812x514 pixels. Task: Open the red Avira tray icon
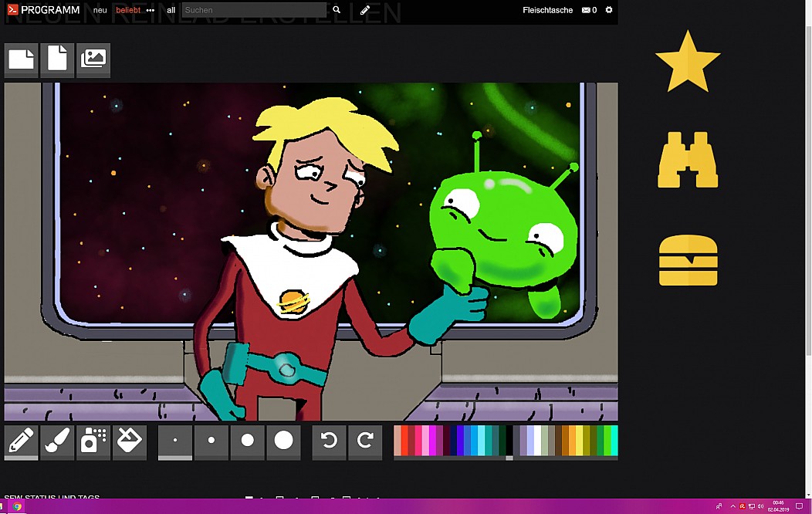742,507
